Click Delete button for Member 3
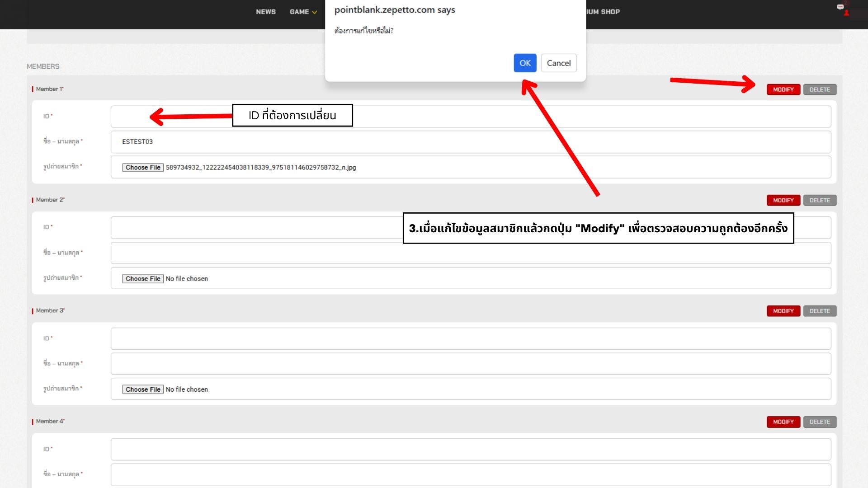Image resolution: width=868 pixels, height=488 pixels. [819, 311]
